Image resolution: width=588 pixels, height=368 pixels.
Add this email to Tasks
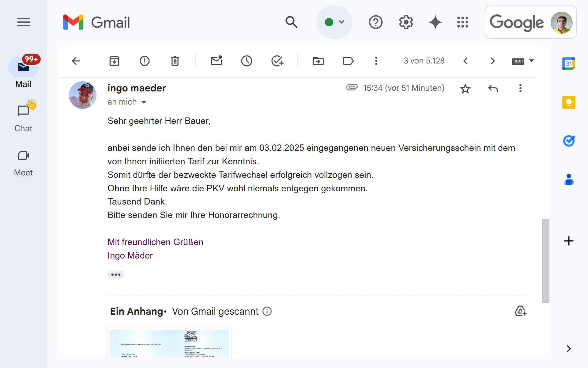tap(277, 61)
